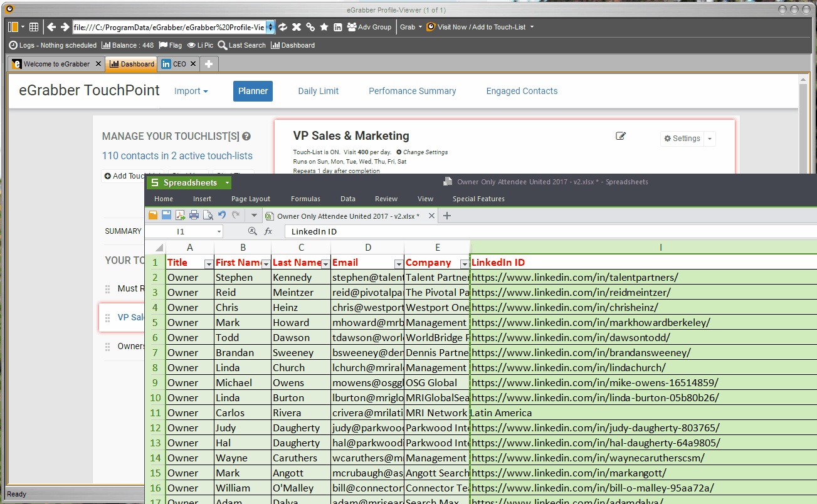This screenshot has height=504, width=817.
Task: Click the stop (X) icon in eGrabber toolbar
Action: pyautogui.click(x=297, y=27)
